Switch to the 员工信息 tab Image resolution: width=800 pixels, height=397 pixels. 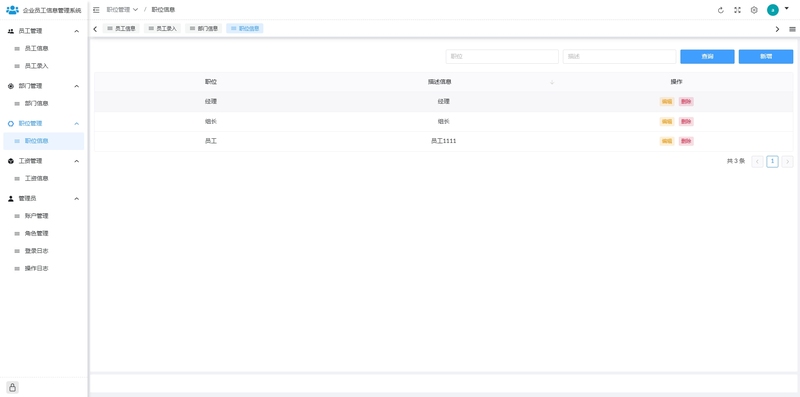pos(121,29)
